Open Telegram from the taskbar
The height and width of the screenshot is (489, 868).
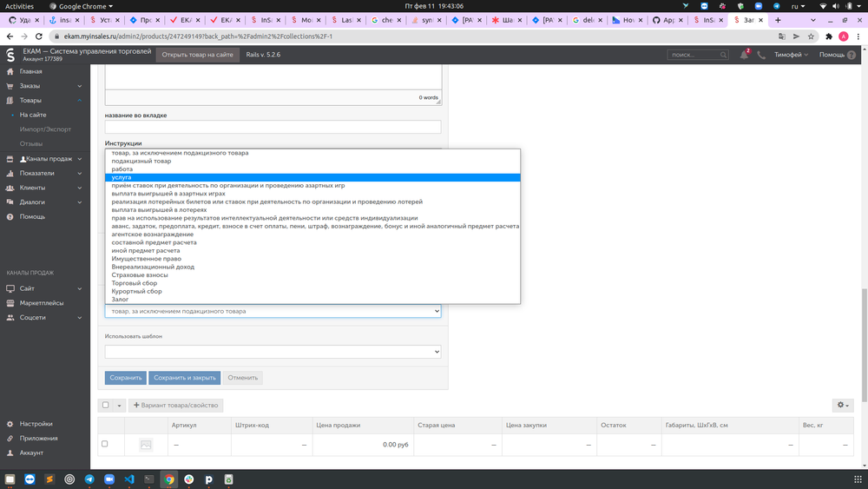pos(89,479)
